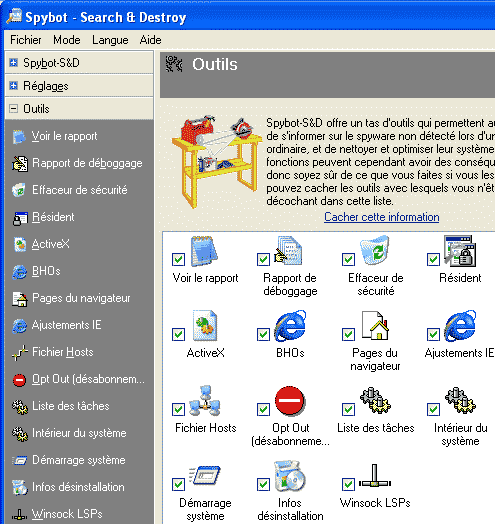The height and width of the screenshot is (524, 495).
Task: Uncheck the Résident tool checkbox
Action: click(433, 259)
